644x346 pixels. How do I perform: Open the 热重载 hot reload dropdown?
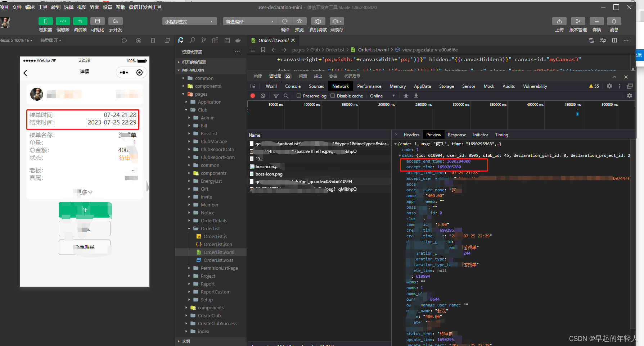(x=51, y=40)
